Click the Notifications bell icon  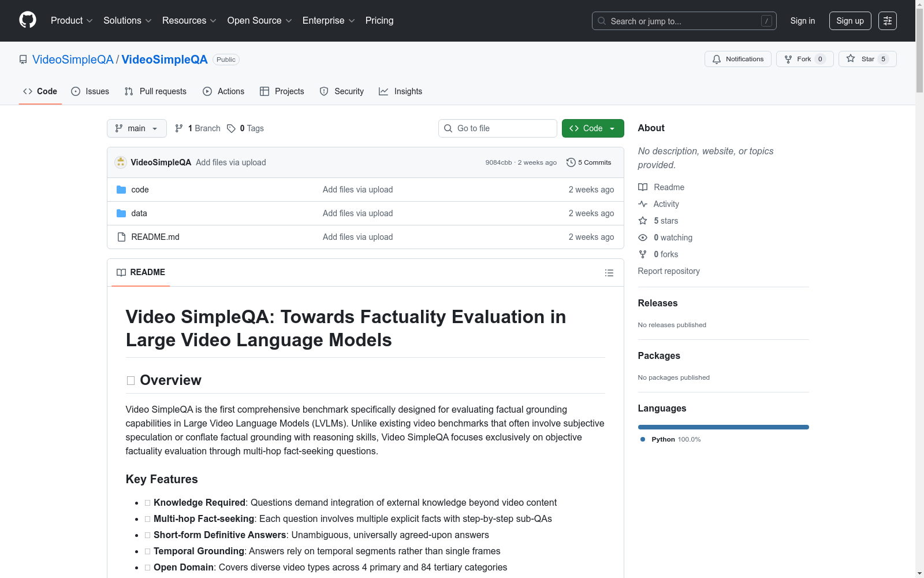point(717,59)
